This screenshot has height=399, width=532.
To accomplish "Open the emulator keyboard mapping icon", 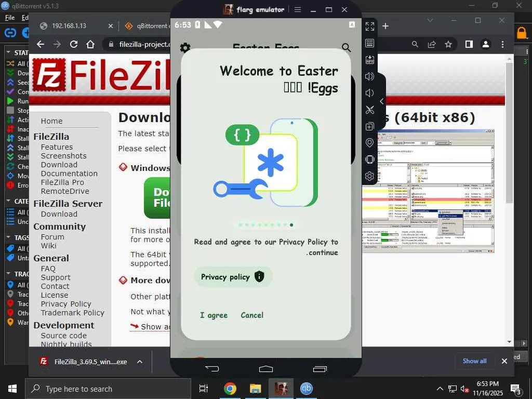I will click(x=370, y=43).
